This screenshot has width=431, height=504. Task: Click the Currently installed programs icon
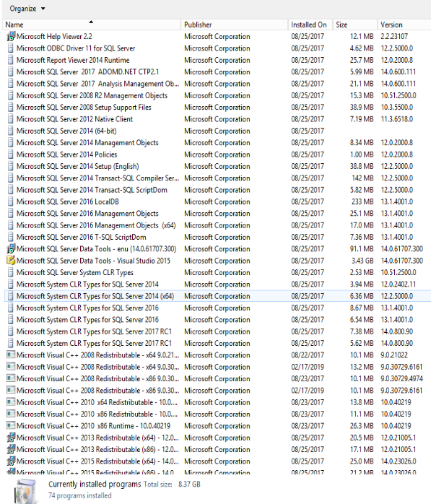pyautogui.click(x=25, y=491)
